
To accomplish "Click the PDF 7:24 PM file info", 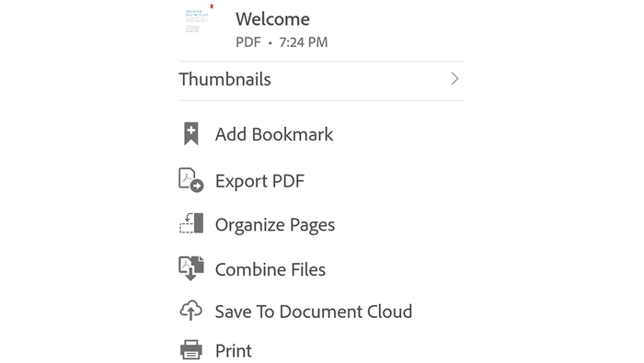I will (282, 42).
